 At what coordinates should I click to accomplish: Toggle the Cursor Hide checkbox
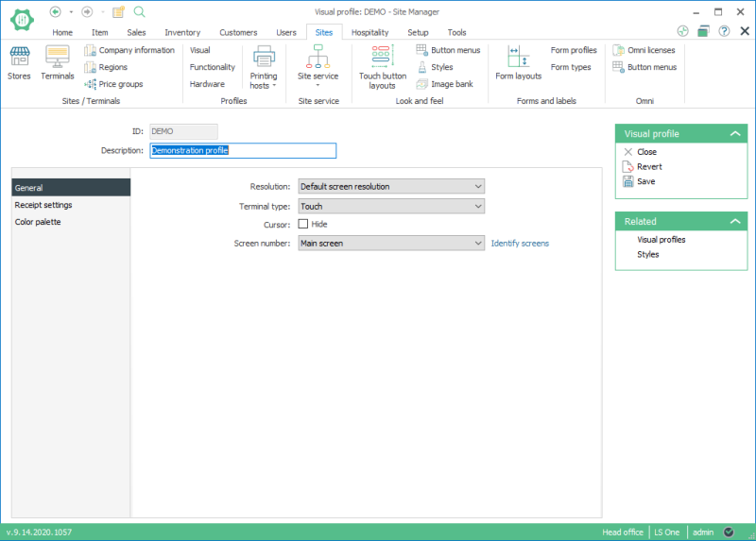click(302, 224)
